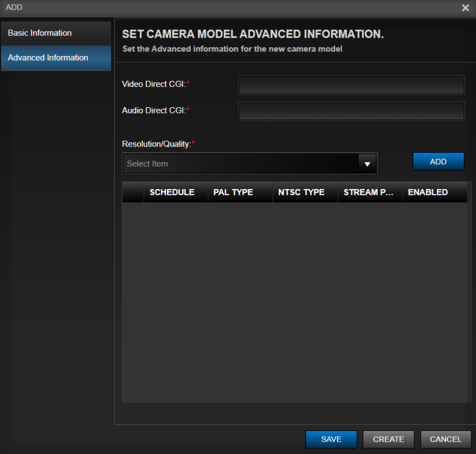Click the blue ADD button
476x454 pixels.
pyautogui.click(x=438, y=162)
